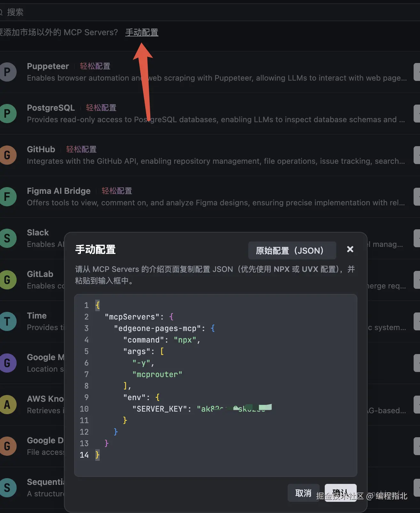Image resolution: width=420 pixels, height=513 pixels.
Task: Click the Figma AI Bridge avatar icon
Action: tap(7, 197)
